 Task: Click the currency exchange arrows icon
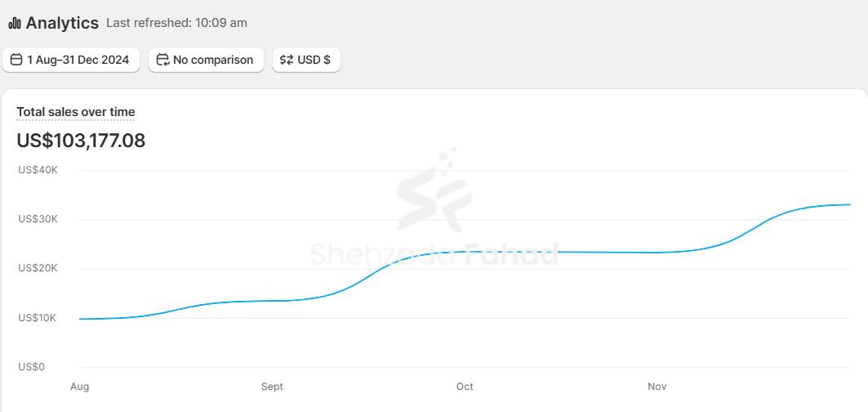(x=287, y=60)
